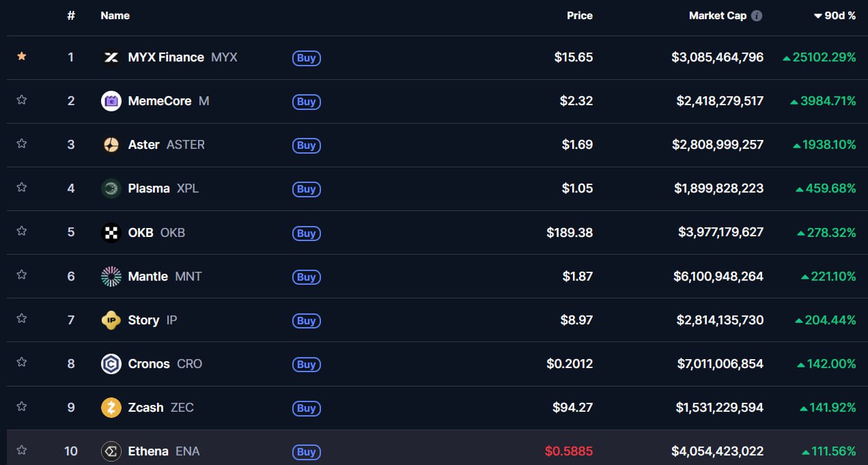Open the Ethena ENA coin link

[x=148, y=451]
